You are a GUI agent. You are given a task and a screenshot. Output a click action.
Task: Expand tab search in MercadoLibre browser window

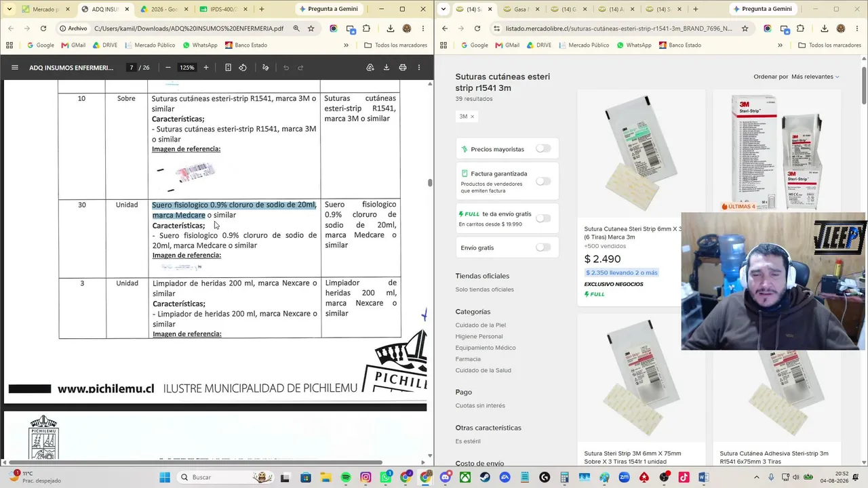(x=443, y=9)
